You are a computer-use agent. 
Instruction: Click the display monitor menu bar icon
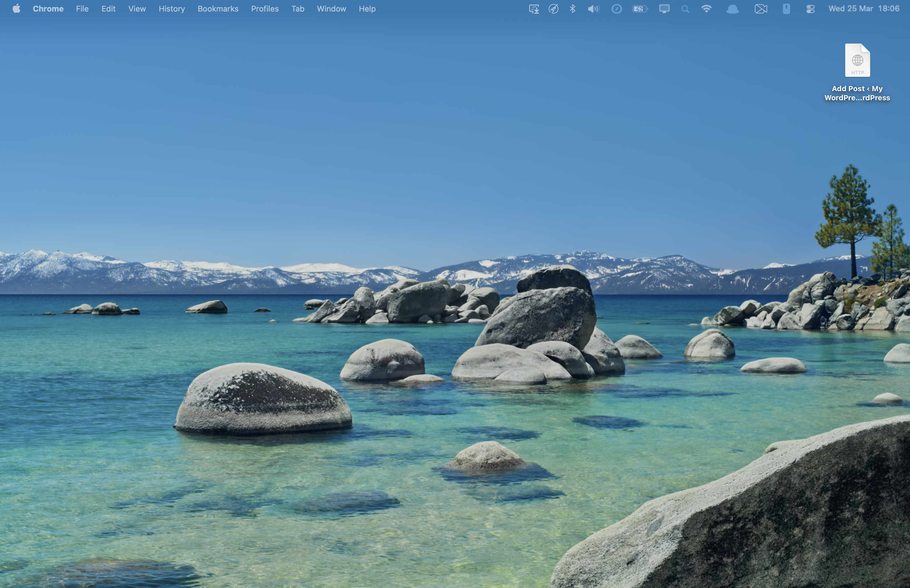(664, 9)
